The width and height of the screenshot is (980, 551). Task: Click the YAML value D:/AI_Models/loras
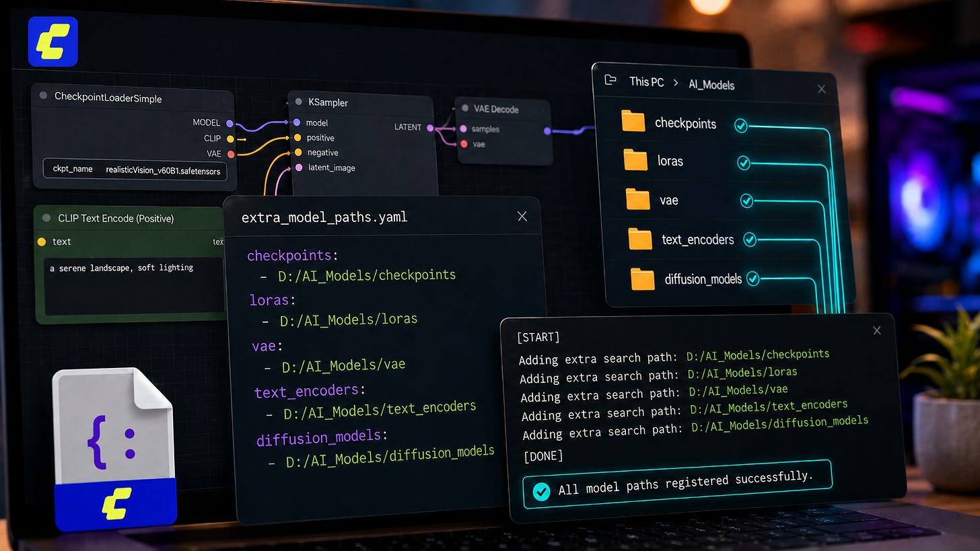pos(349,320)
